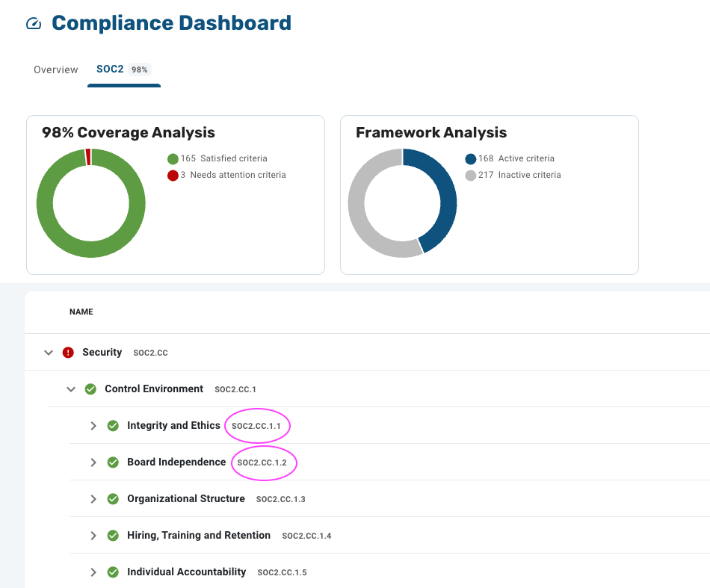Viewport: 710px width, 588px height.
Task: Click the red alert icon next to Security
Action: tap(68, 352)
